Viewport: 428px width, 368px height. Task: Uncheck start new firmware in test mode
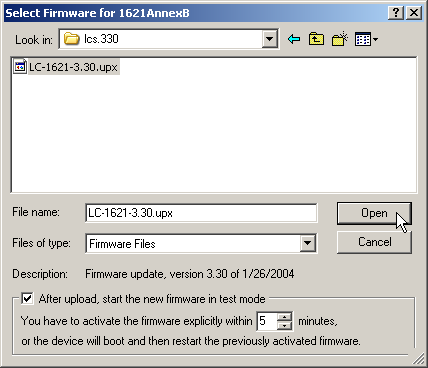click(27, 298)
